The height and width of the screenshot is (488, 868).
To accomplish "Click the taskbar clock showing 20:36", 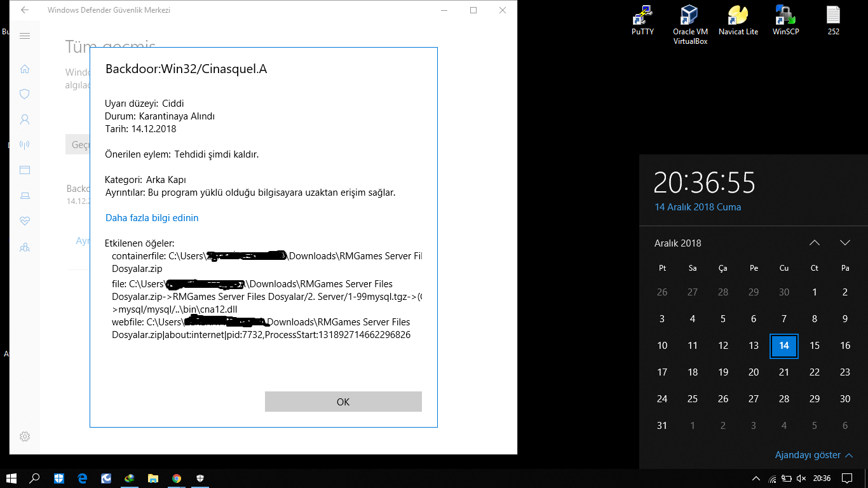I will click(x=822, y=478).
